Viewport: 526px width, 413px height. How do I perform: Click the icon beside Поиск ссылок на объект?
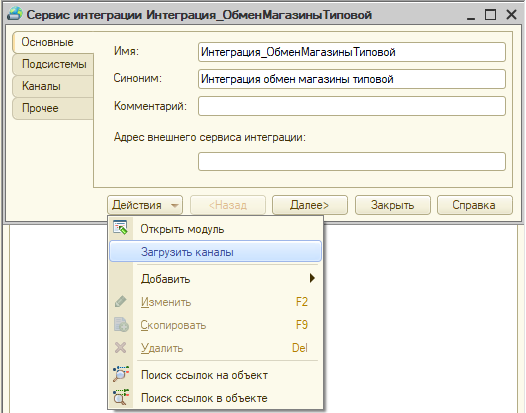(x=121, y=374)
